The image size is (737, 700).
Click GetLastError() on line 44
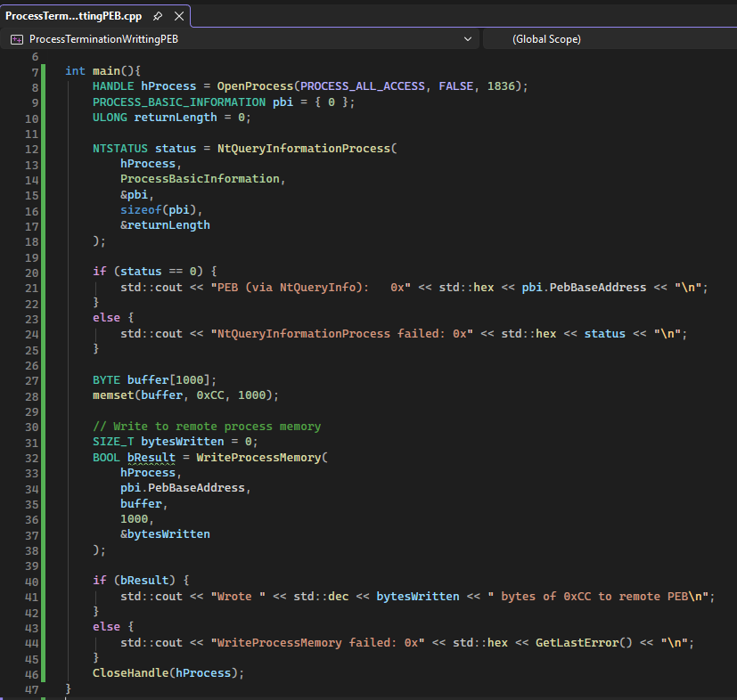[584, 643]
